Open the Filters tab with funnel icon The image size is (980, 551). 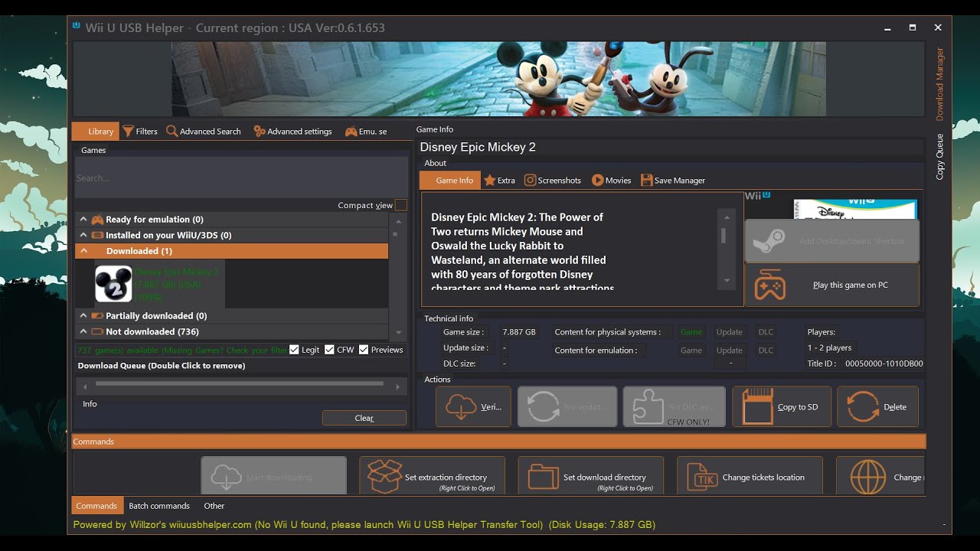click(140, 131)
